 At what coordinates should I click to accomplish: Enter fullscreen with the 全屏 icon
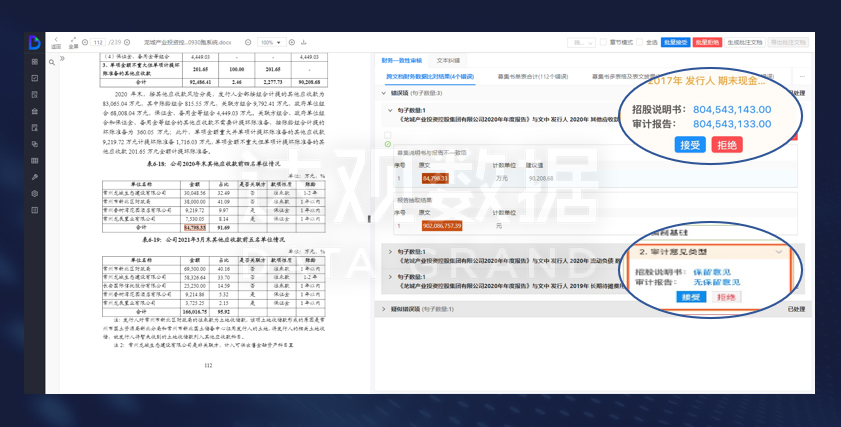(x=73, y=40)
